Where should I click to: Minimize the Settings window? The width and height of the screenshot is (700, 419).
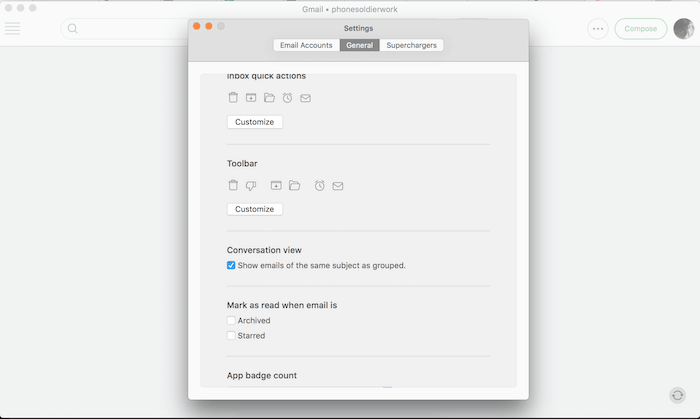pos(208,26)
